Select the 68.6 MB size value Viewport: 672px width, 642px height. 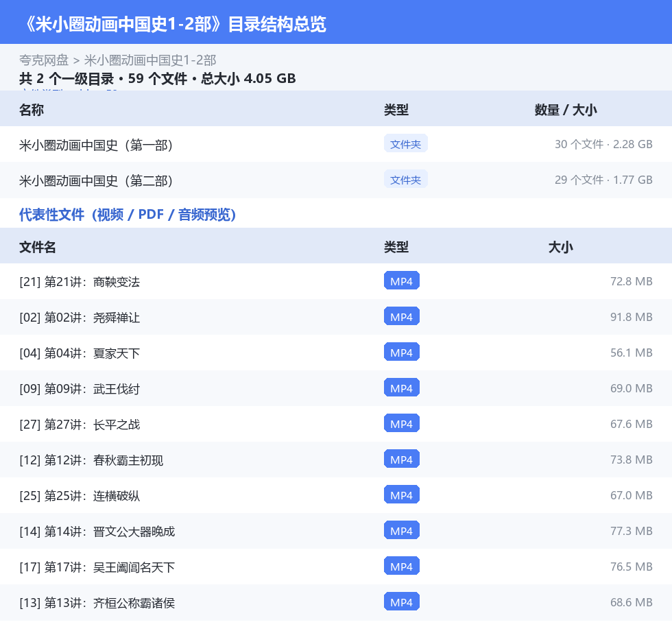point(632,602)
